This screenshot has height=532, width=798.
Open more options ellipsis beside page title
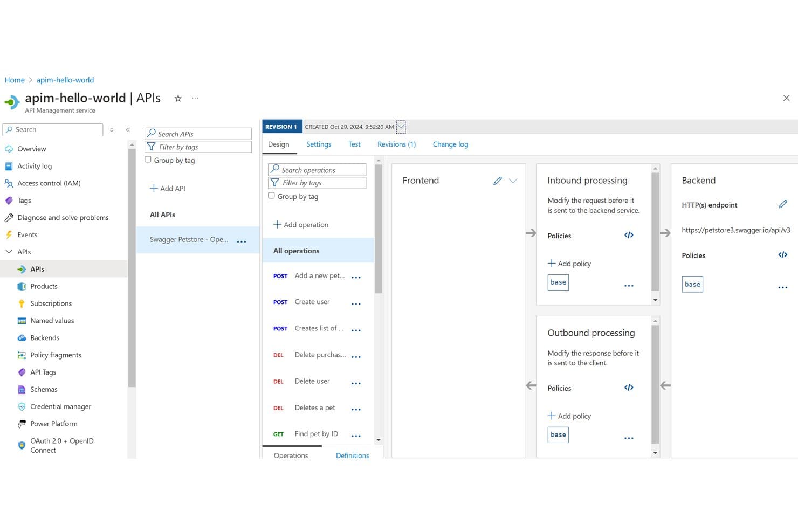pos(195,98)
